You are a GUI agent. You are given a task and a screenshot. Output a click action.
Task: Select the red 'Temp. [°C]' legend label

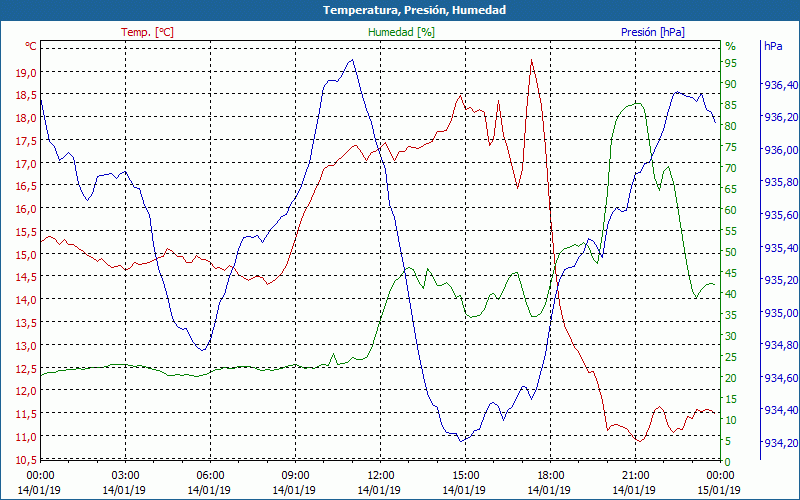point(147,32)
